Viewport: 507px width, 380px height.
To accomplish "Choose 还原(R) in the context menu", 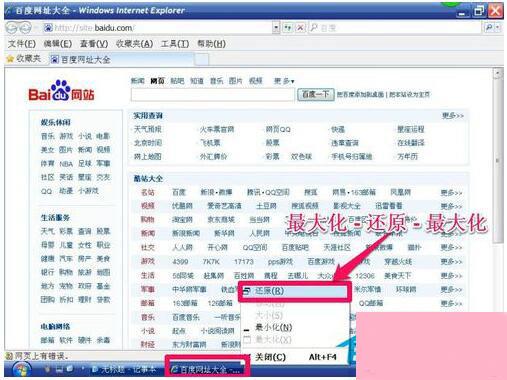I will point(295,291).
